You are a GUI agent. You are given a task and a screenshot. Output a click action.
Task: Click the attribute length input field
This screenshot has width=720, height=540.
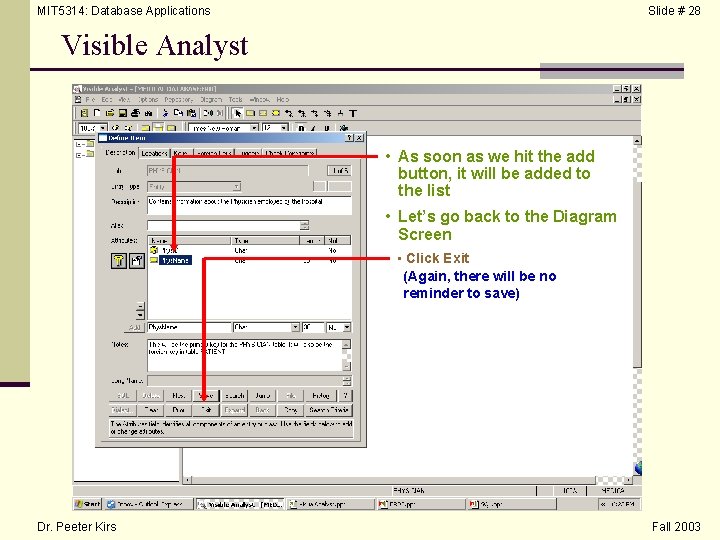[x=313, y=327]
